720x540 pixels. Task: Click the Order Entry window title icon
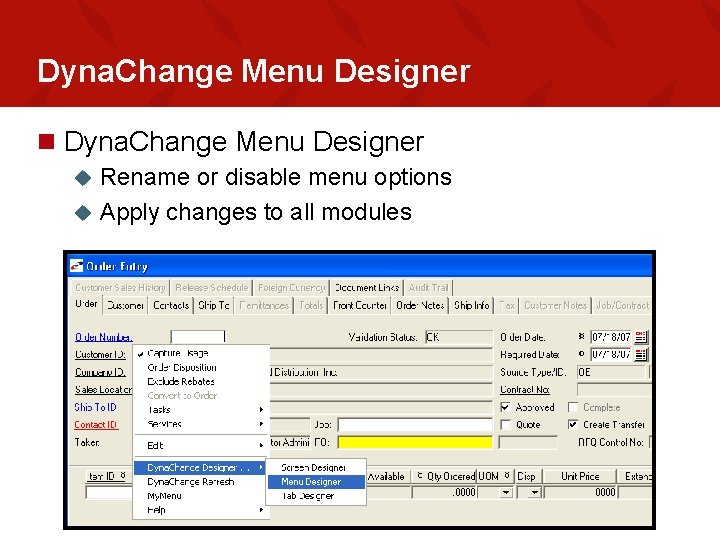click(76, 266)
